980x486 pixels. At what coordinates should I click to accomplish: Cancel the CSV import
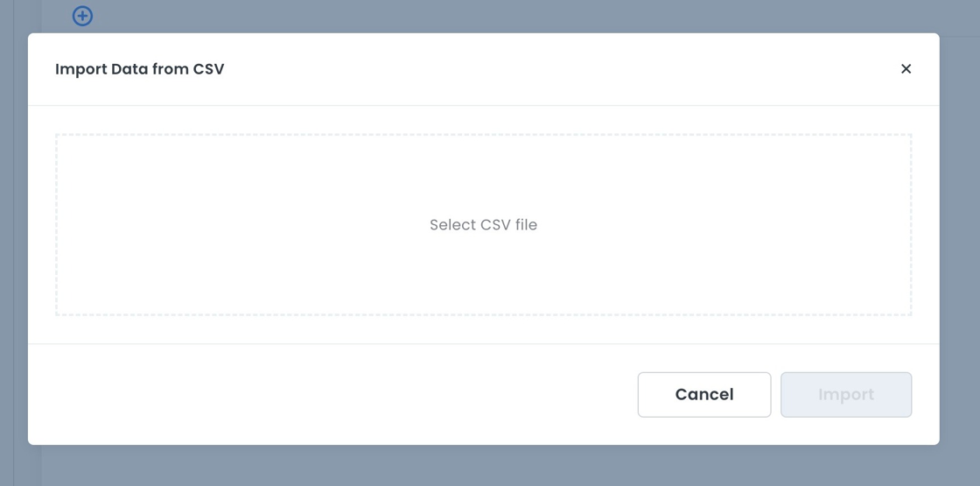[x=703, y=395]
